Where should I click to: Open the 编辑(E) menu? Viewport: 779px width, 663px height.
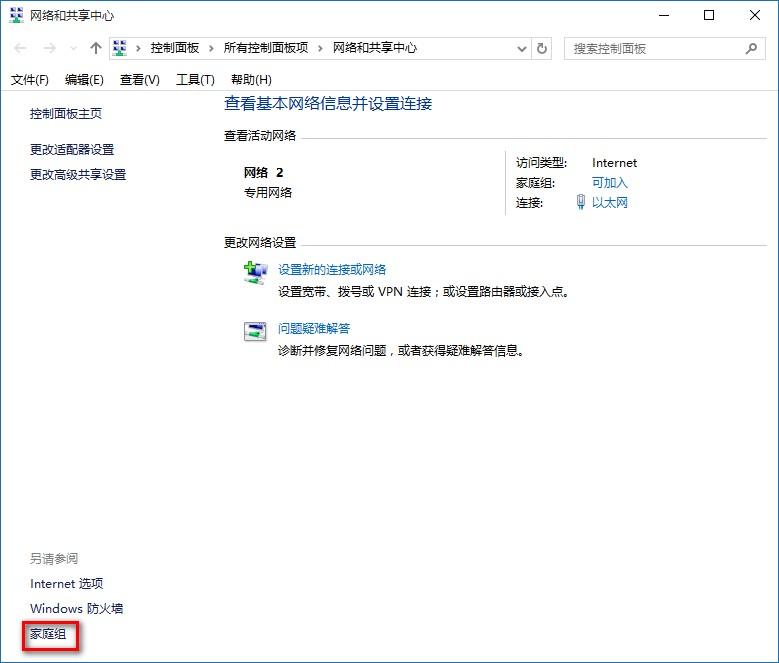coord(84,80)
